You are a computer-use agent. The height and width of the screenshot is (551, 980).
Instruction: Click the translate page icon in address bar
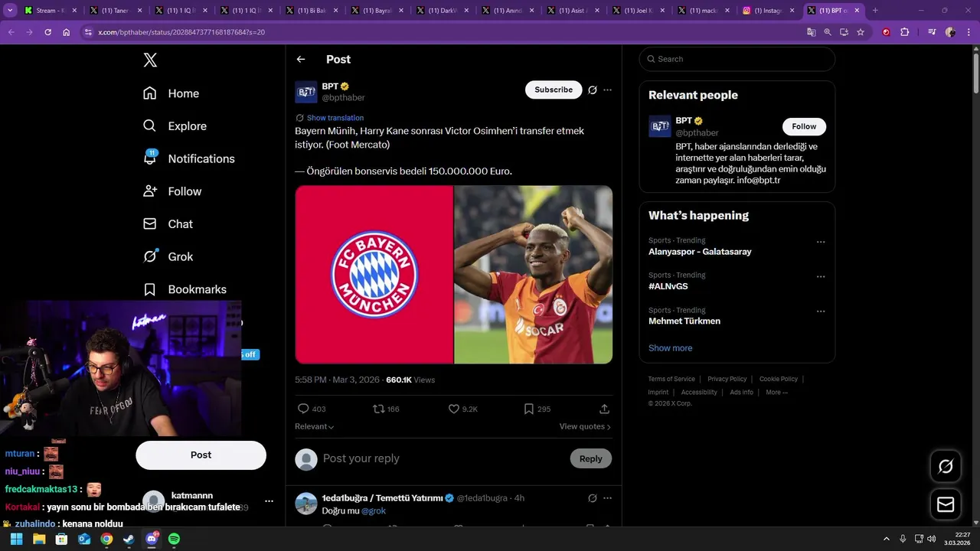[x=812, y=32]
